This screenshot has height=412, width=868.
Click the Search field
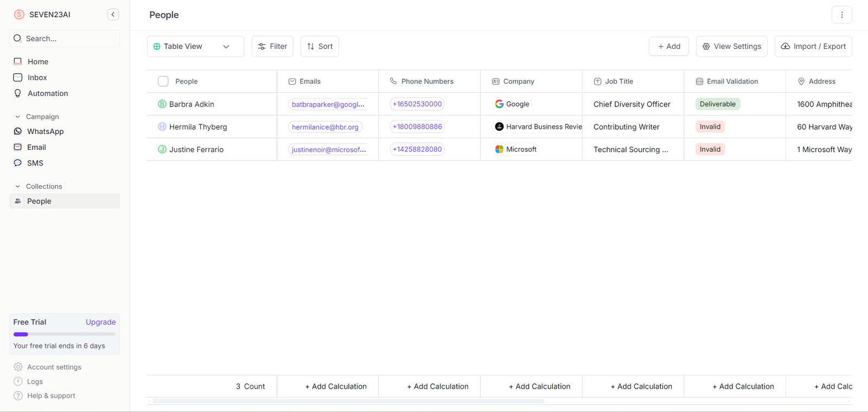tap(65, 39)
